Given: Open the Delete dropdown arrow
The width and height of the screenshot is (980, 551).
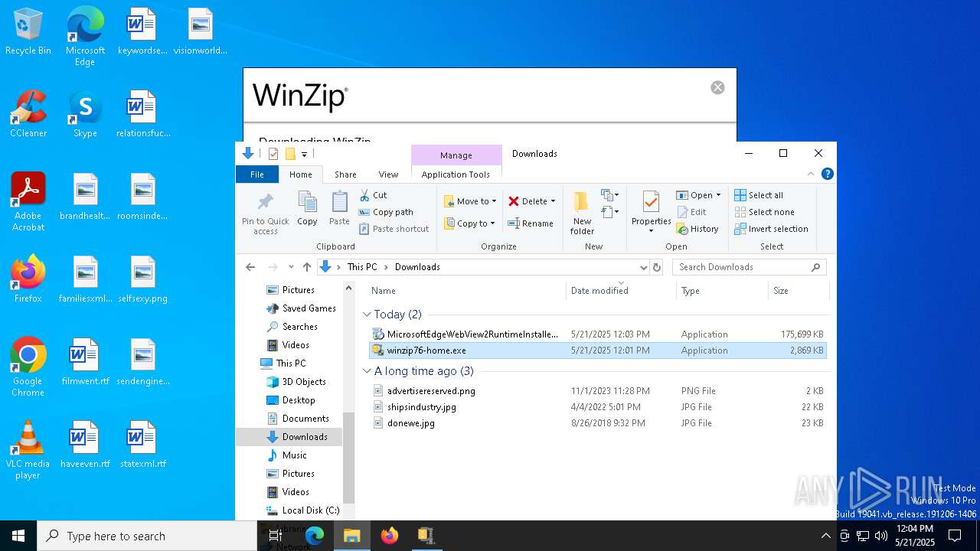Looking at the screenshot, I should (553, 201).
